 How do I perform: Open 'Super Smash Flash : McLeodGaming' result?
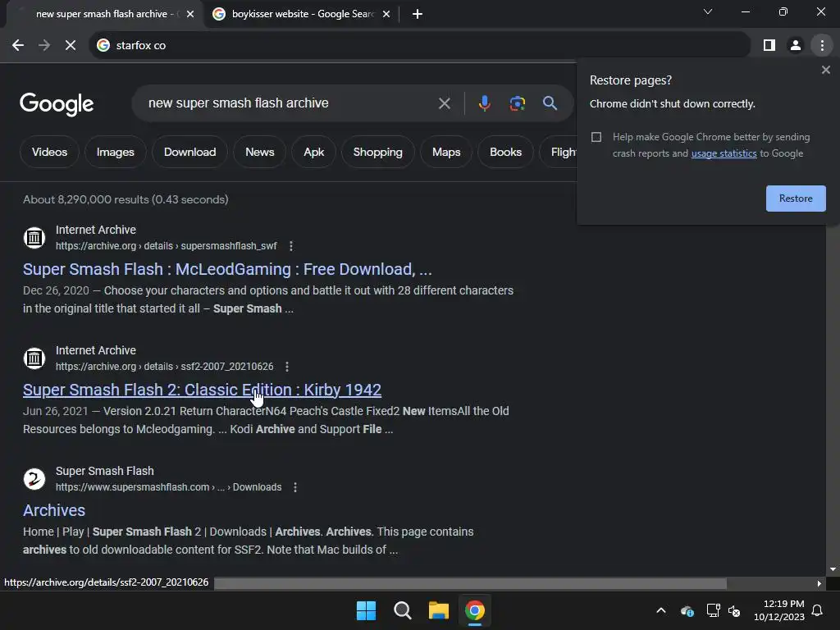227,269
